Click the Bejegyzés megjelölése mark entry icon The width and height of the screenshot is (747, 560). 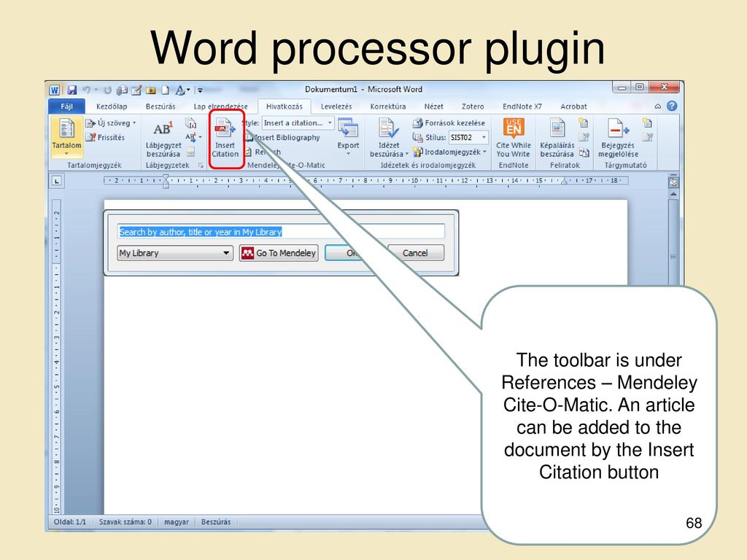(x=617, y=128)
